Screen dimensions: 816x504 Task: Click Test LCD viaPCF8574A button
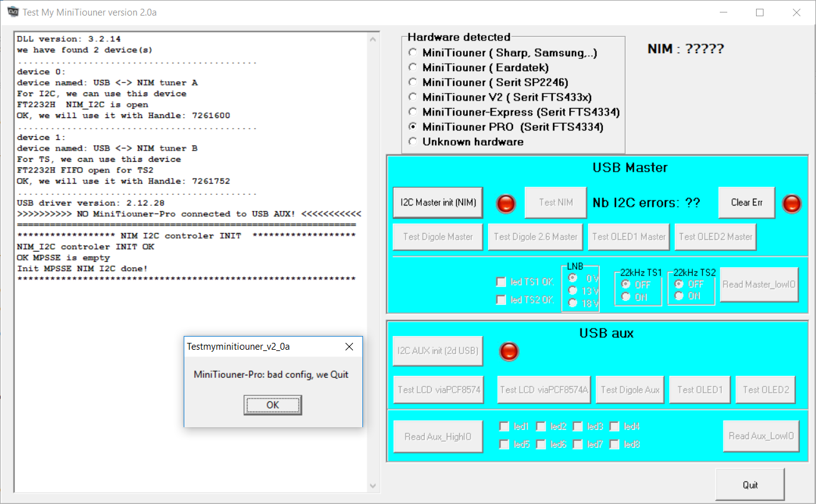pos(545,390)
